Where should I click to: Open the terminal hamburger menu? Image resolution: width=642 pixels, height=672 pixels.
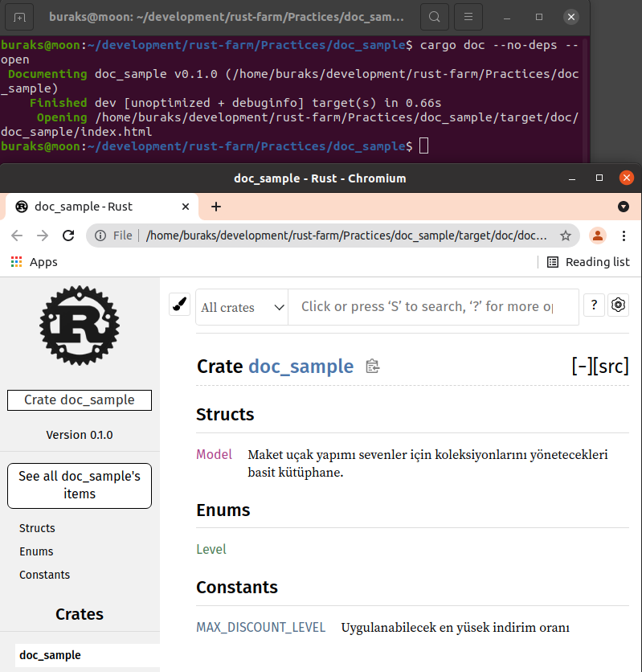(469, 17)
